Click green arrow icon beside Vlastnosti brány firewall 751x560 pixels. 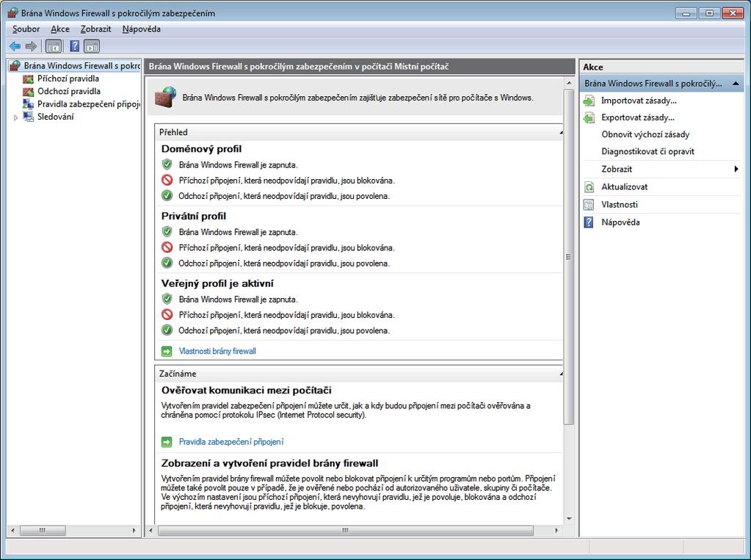pos(167,352)
